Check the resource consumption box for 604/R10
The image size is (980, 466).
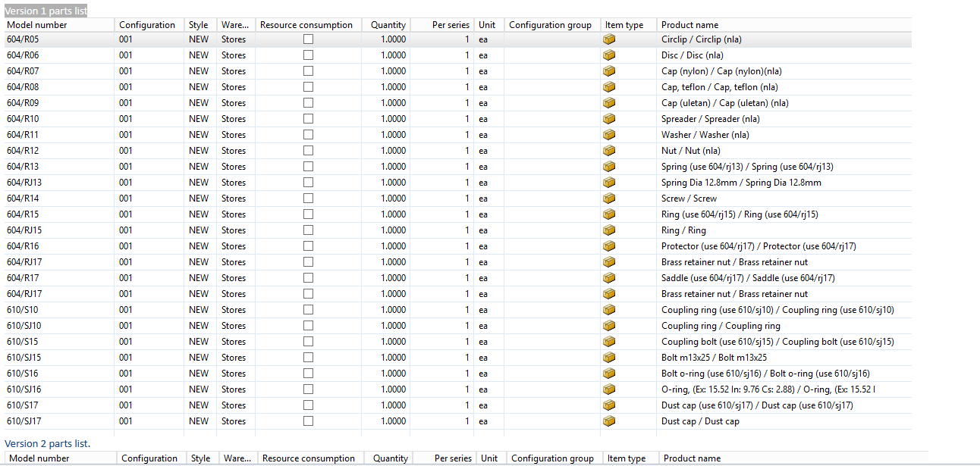[308, 118]
